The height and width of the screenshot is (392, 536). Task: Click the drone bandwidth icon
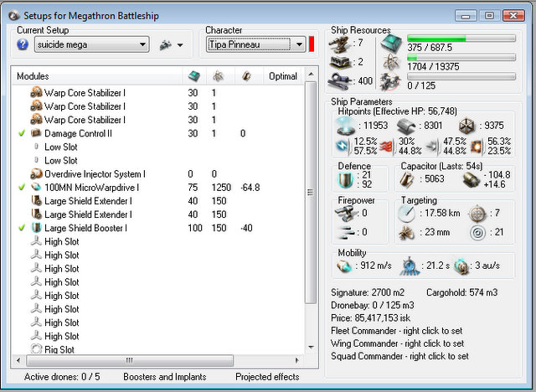coord(391,82)
